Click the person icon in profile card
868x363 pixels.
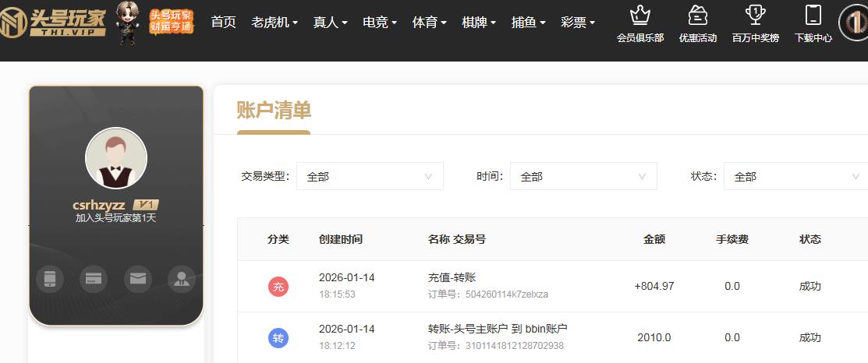pyautogui.click(x=182, y=279)
